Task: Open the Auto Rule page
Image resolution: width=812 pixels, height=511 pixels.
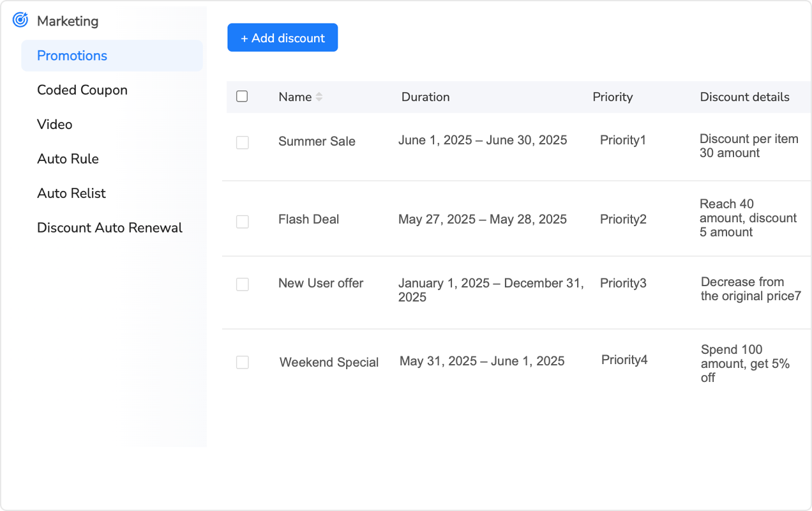Action: coord(68,158)
